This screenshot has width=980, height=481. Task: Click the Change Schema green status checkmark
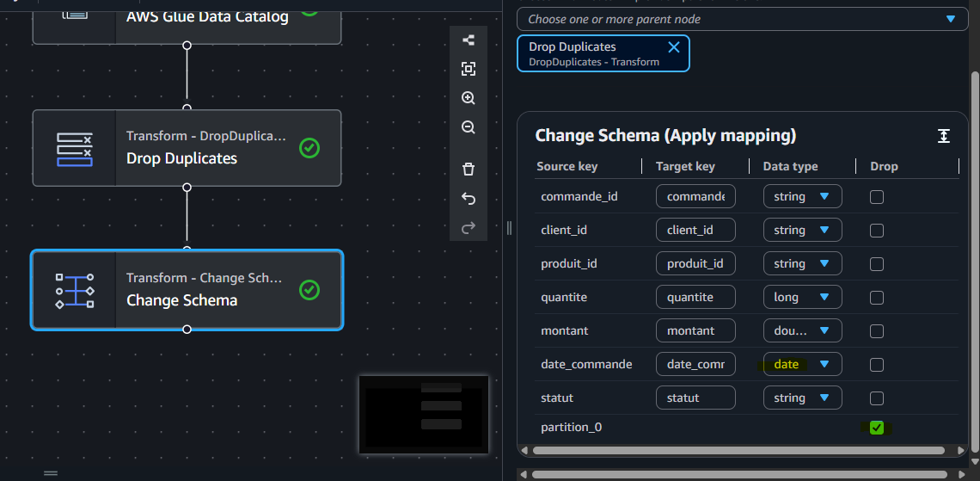[309, 290]
